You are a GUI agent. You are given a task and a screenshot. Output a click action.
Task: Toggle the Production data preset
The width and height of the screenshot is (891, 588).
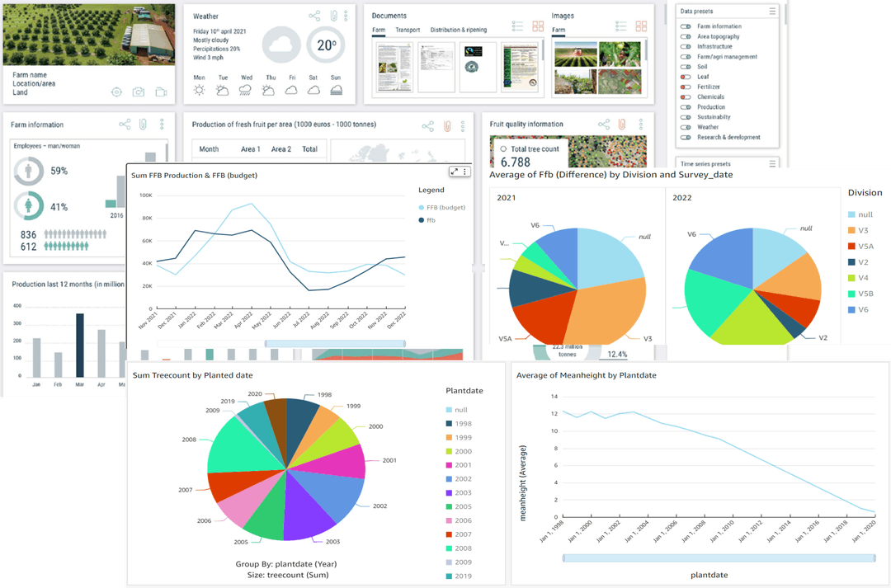click(686, 107)
